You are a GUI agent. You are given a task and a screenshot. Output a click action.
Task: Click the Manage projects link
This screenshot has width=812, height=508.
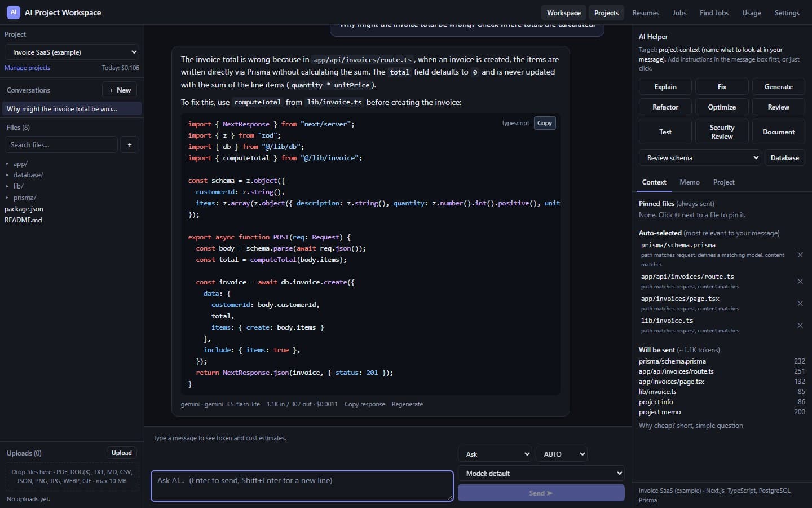tap(28, 68)
